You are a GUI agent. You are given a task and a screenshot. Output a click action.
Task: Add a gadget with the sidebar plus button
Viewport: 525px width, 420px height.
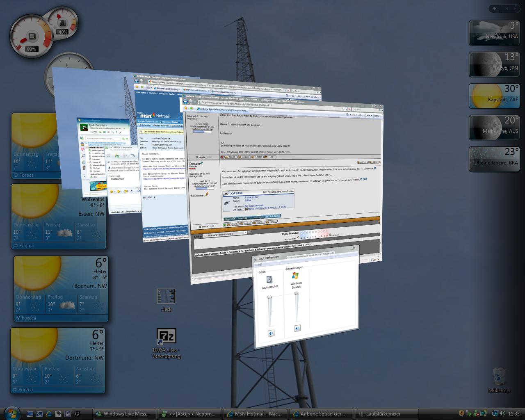pos(494,9)
